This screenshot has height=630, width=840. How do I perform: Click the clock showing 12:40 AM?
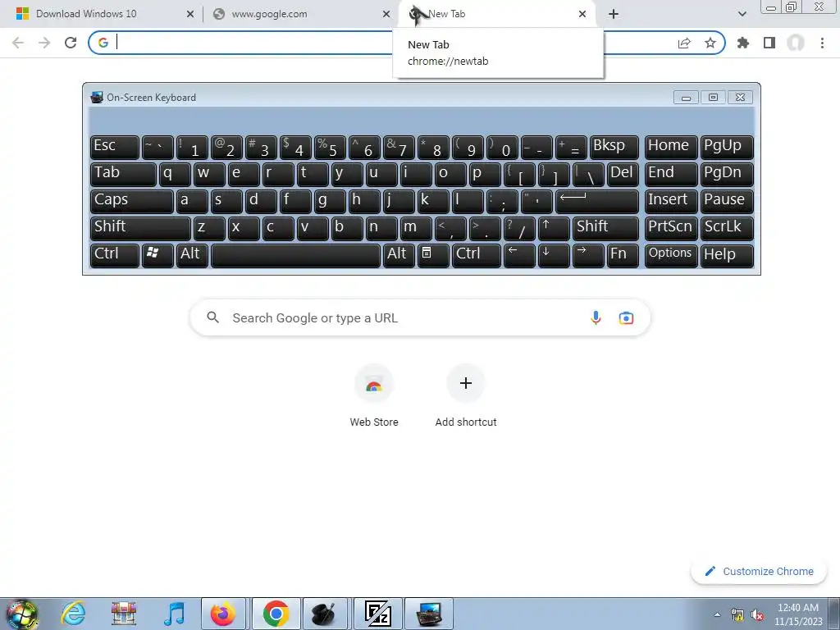[x=798, y=614]
